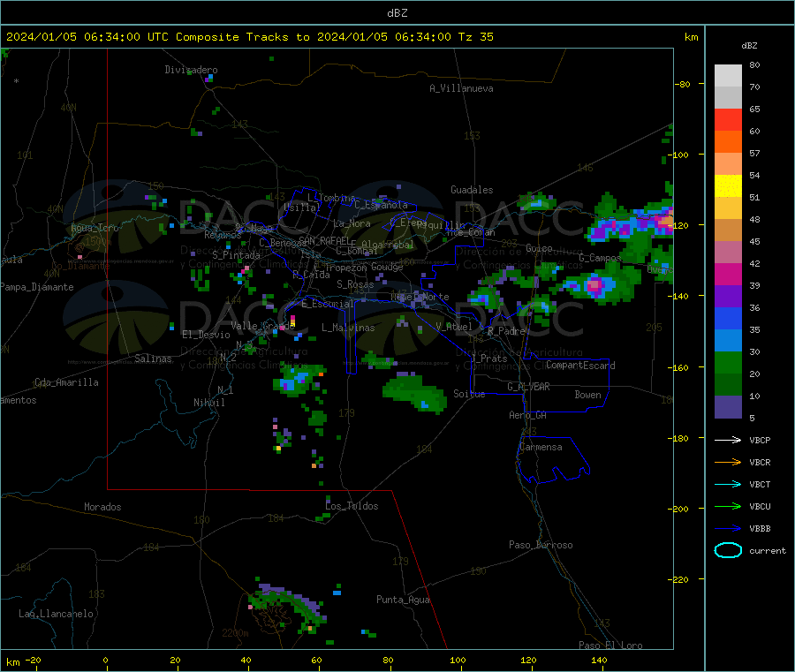Screen dimensions: 795x672
Task: Click the R_Padre place label
Action: point(506,331)
